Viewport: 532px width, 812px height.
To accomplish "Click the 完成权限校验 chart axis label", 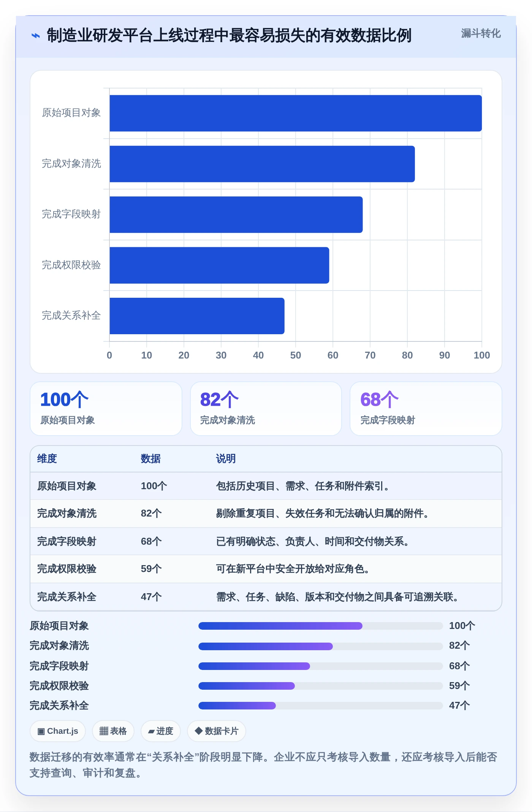I will [x=71, y=265].
